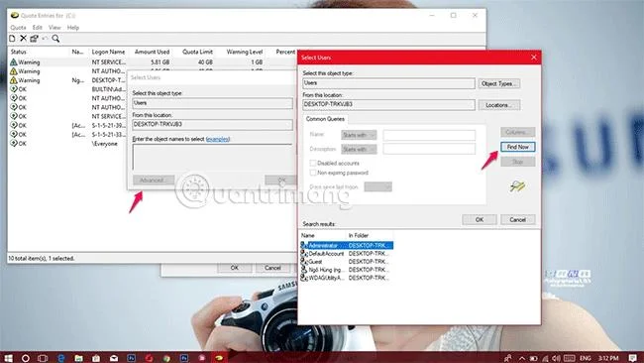Image resolution: width=644 pixels, height=363 pixels.
Task: Click Cancel in the front Select Users dialog
Action: coord(517,219)
